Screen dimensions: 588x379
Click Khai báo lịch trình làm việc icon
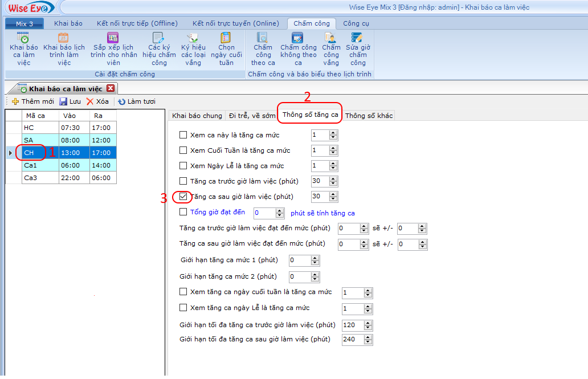[x=64, y=39]
